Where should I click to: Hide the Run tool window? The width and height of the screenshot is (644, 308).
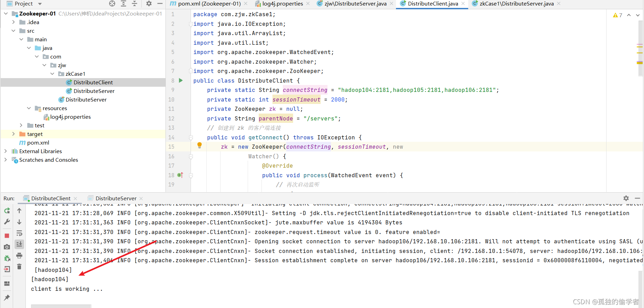coord(637,198)
